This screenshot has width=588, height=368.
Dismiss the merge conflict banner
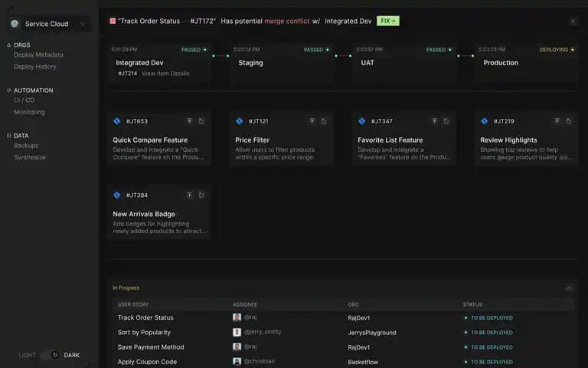coord(573,21)
